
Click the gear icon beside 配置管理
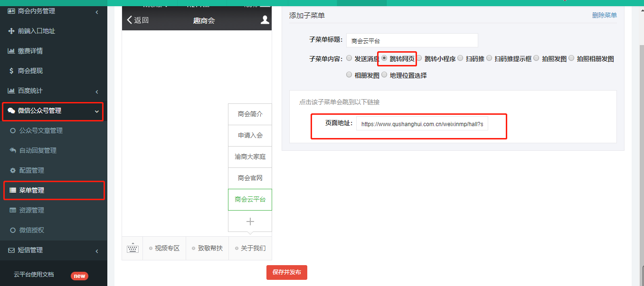(13, 170)
